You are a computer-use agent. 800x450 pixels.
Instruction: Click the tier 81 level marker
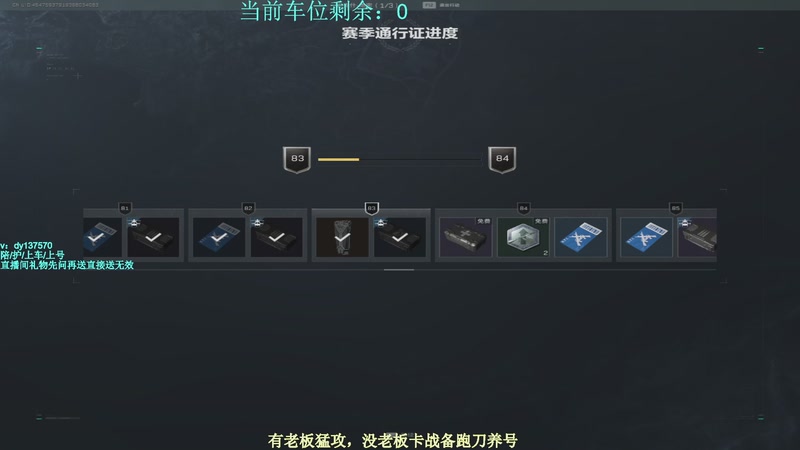(x=125, y=208)
